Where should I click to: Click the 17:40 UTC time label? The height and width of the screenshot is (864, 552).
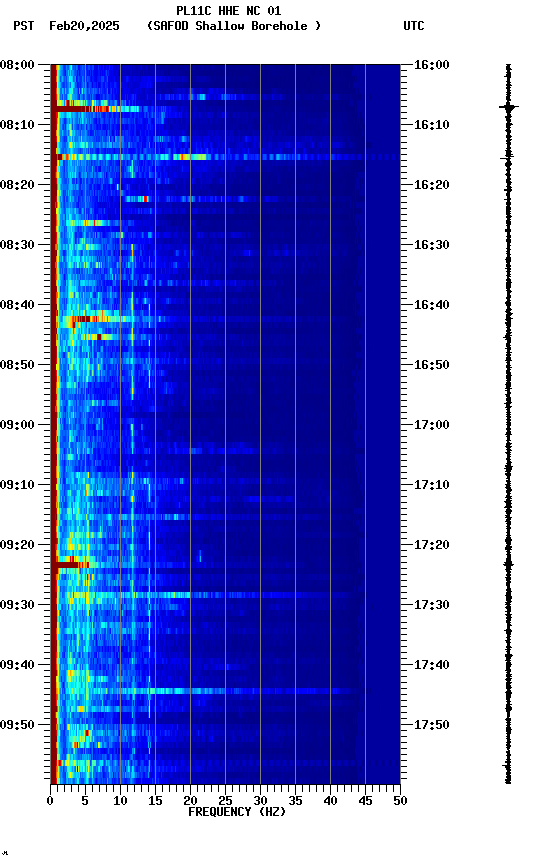(x=432, y=665)
